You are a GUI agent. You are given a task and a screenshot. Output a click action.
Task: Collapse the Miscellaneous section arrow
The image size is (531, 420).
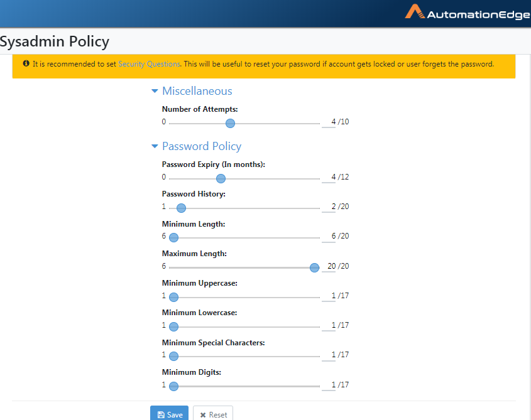coord(155,91)
